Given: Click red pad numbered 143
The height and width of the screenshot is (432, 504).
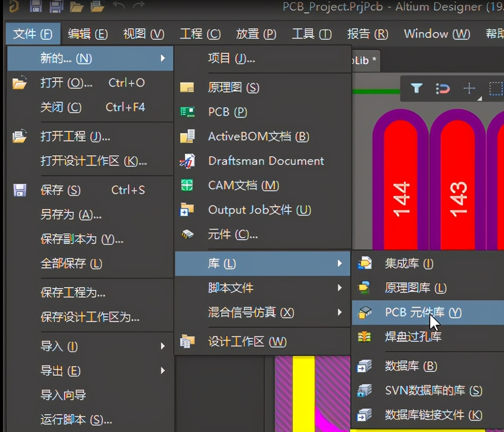Looking at the screenshot, I should click(458, 185).
